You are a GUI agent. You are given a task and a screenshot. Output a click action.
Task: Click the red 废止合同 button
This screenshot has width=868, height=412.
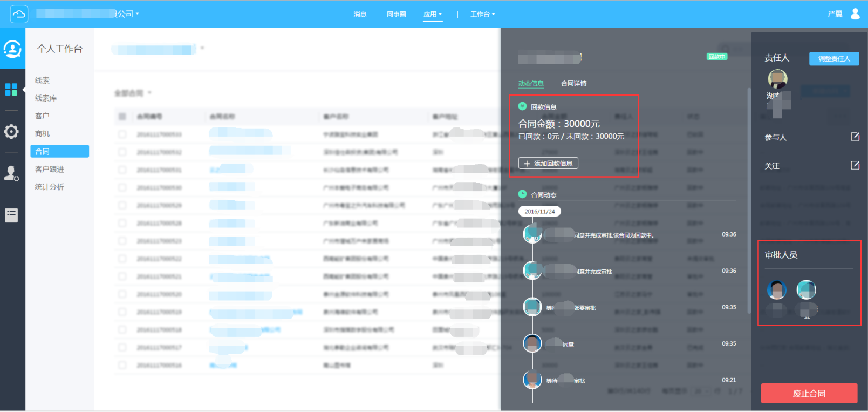point(809,394)
